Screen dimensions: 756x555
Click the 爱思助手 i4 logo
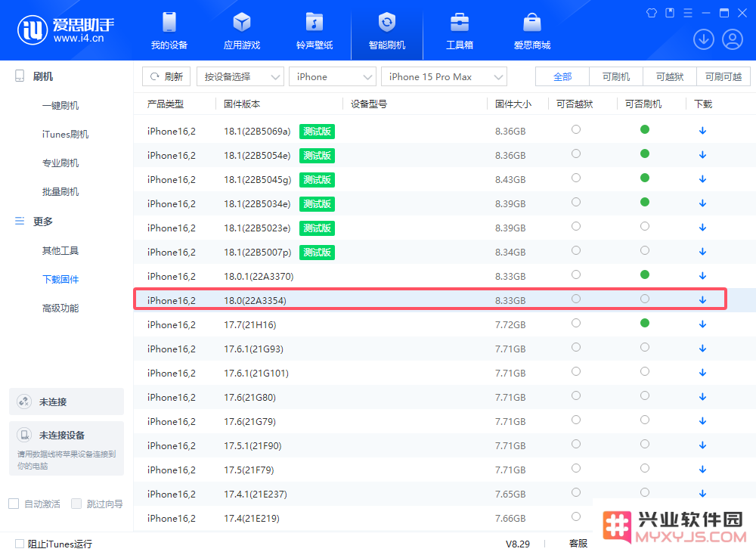pos(66,30)
